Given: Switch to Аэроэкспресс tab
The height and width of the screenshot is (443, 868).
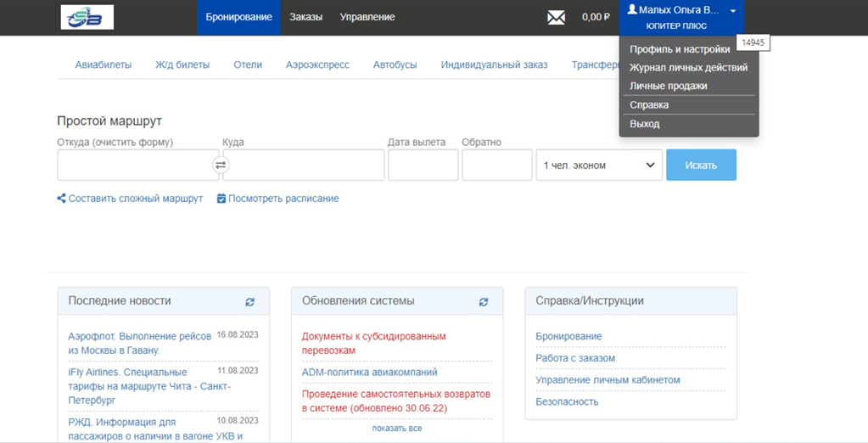Looking at the screenshot, I should click(317, 64).
